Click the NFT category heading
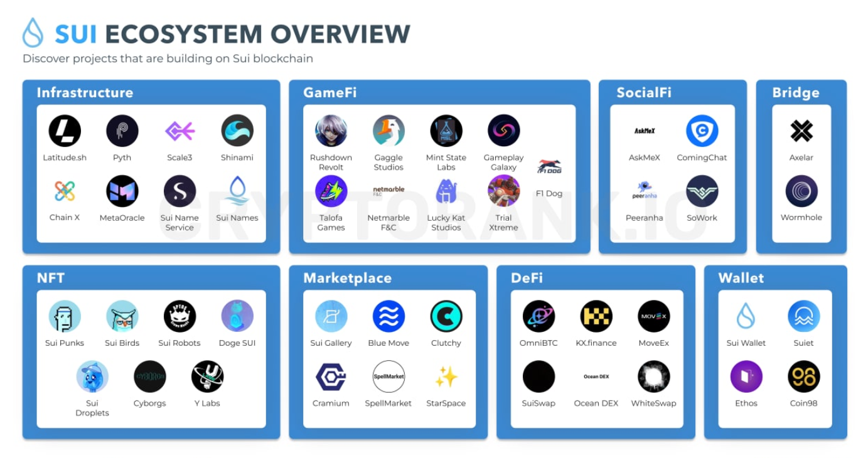868x458 pixels. (51, 278)
